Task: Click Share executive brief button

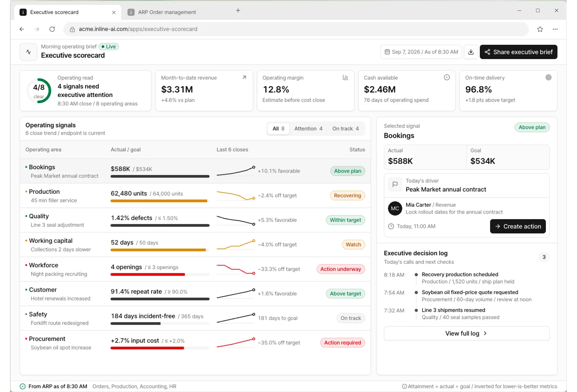Action: pyautogui.click(x=518, y=52)
